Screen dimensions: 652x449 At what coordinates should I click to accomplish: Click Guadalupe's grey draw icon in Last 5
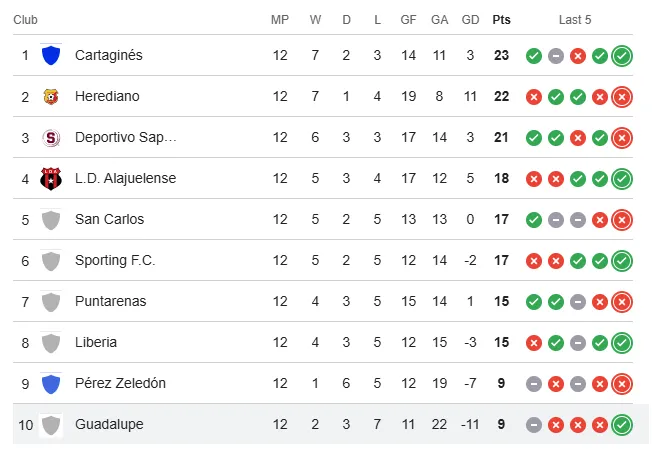534,424
